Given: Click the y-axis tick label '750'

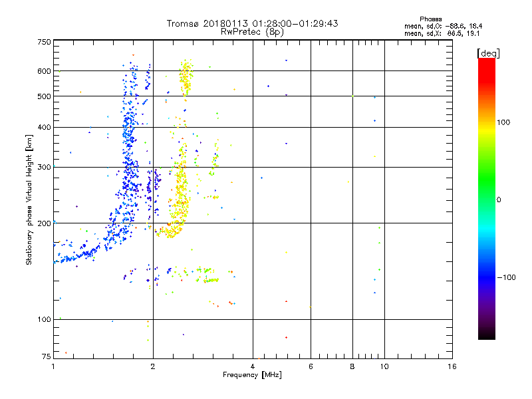Looking at the screenshot, I should tap(44, 42).
